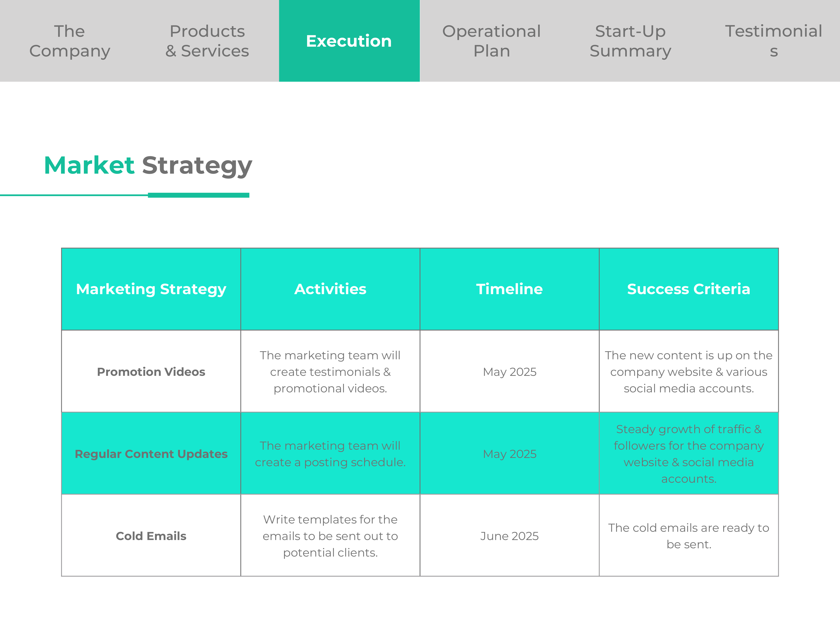Select the Promotion Videos row label
The height and width of the screenshot is (630, 840).
151,371
